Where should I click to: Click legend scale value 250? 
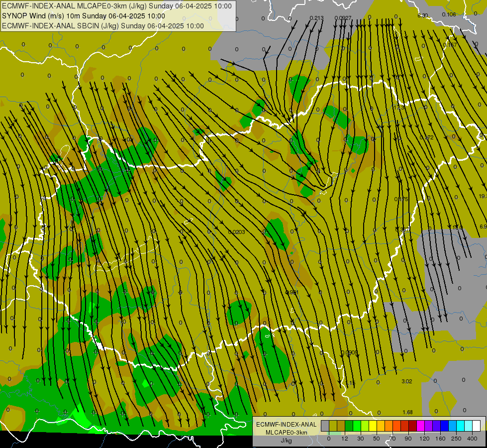[x=456, y=439]
